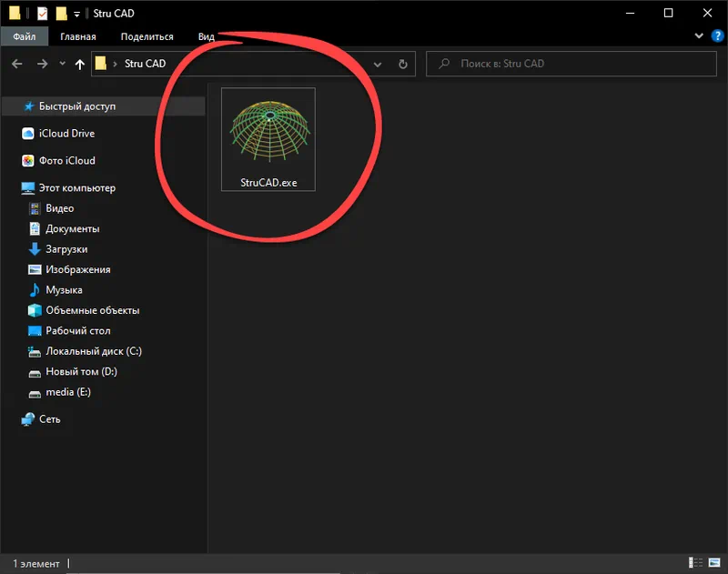Image resolution: width=728 pixels, height=574 pixels.
Task: Click the magnifier icon in search box
Action: tap(444, 63)
